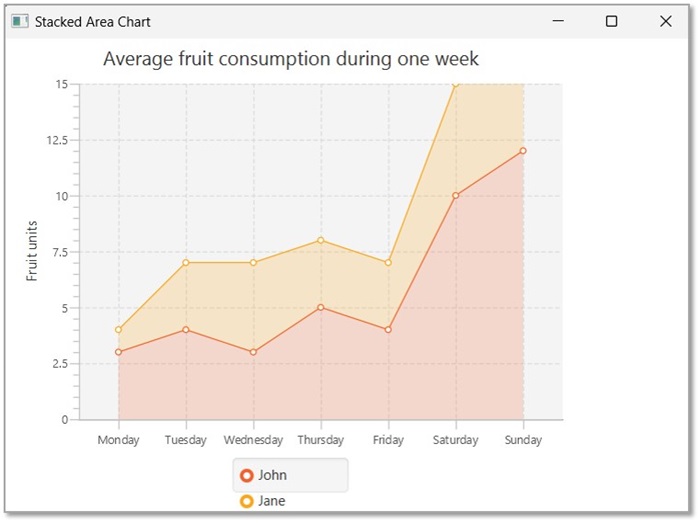Select John's Thursday data point
The image size is (700, 523).
tap(321, 307)
